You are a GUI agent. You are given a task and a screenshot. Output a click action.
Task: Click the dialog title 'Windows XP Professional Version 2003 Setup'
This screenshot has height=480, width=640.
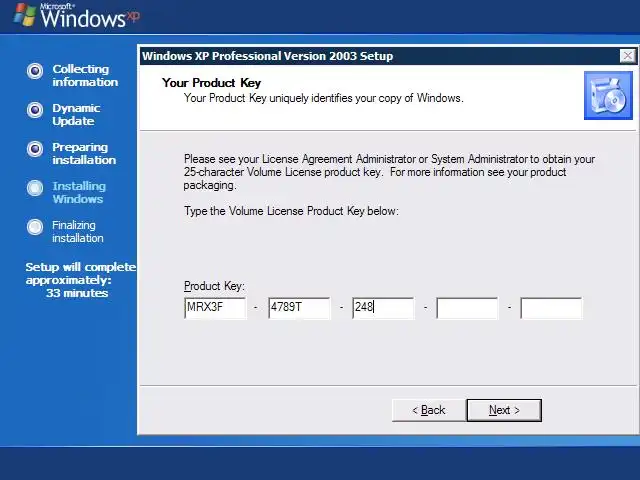267,56
